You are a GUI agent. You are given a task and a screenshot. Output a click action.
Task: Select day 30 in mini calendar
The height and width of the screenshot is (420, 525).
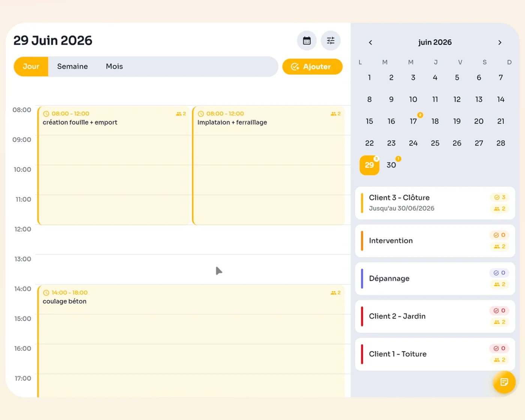391,165
